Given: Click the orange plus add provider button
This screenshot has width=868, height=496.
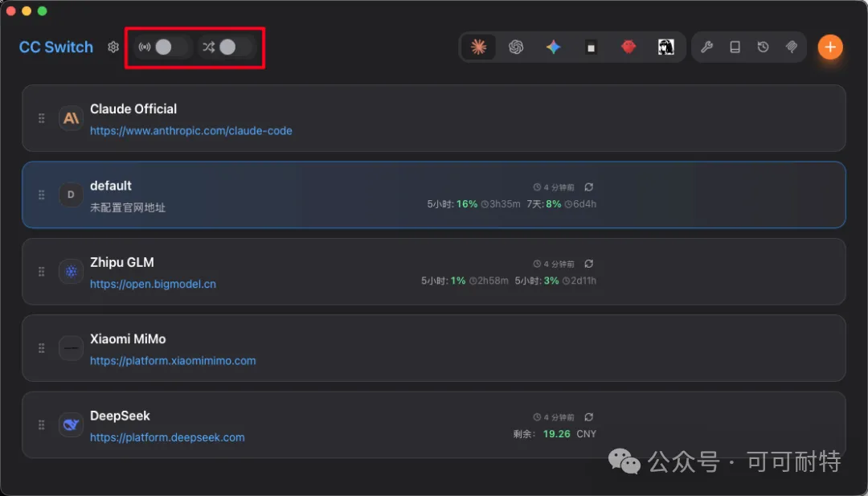Looking at the screenshot, I should 829,47.
